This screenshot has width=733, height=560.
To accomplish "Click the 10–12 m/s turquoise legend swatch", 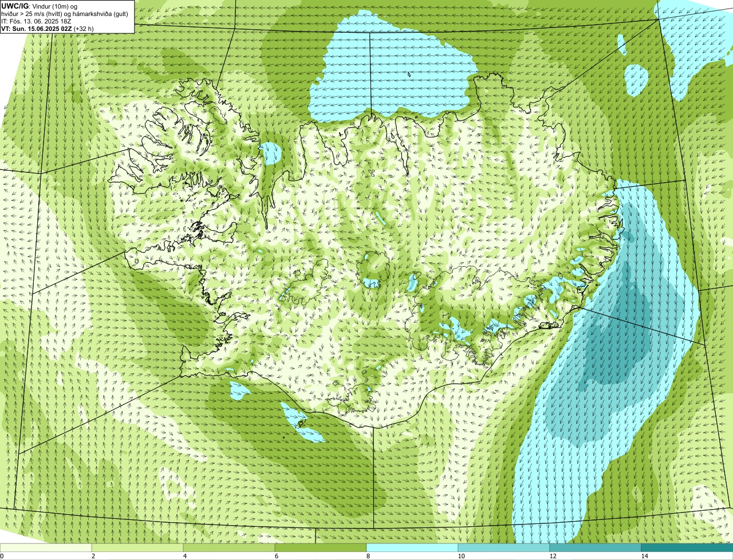I will pyautogui.click(x=504, y=548).
